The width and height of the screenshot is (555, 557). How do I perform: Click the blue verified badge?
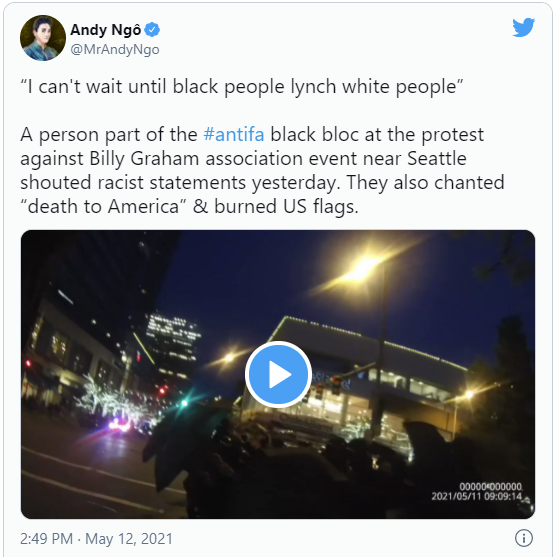click(x=153, y=30)
